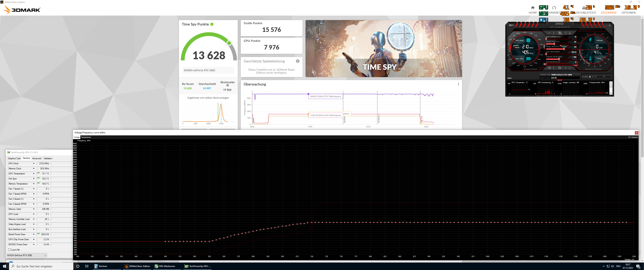644x270 pixels.
Task: Click Afterburner information 'i' icon
Action: pos(570,33)
